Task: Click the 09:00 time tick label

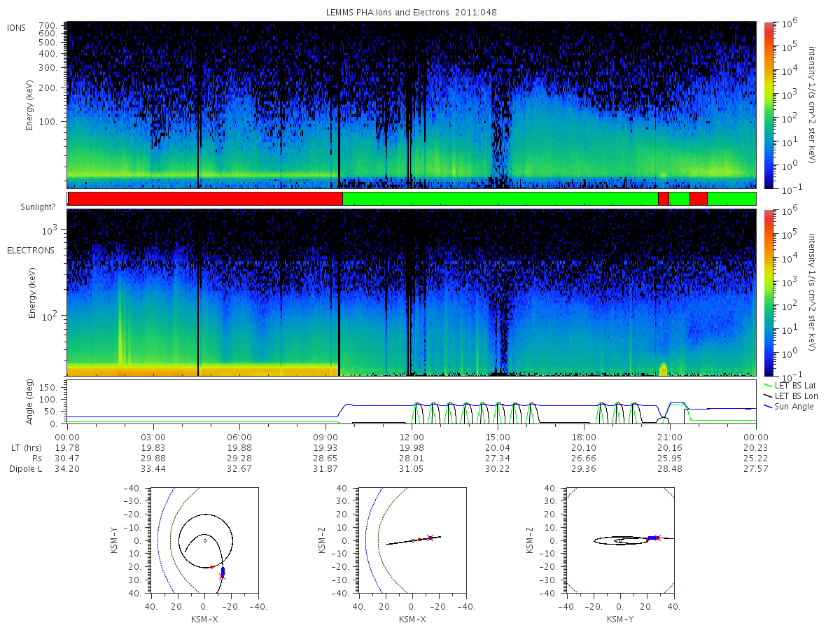Action: click(325, 437)
